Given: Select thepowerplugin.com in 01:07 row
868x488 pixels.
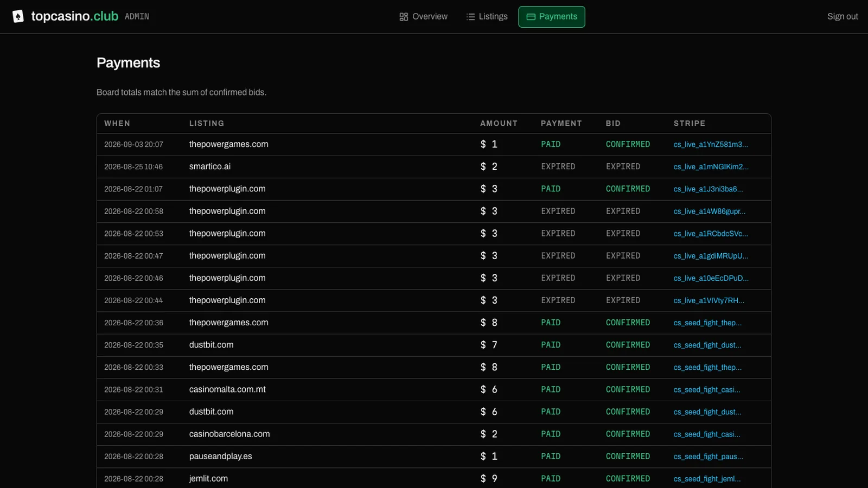Looking at the screenshot, I should pyautogui.click(x=227, y=189).
